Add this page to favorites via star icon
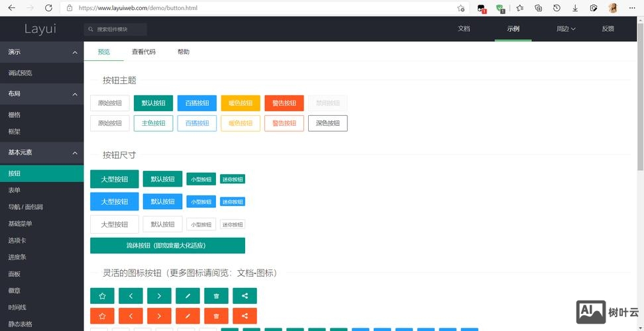This screenshot has height=331, width=644. (x=461, y=8)
